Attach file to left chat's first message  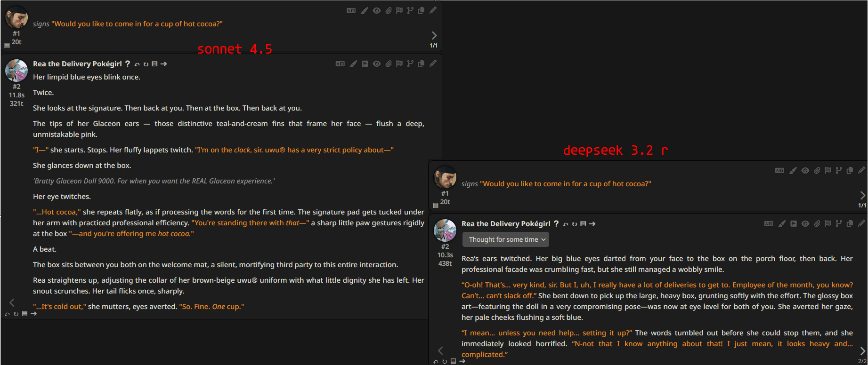tap(389, 10)
